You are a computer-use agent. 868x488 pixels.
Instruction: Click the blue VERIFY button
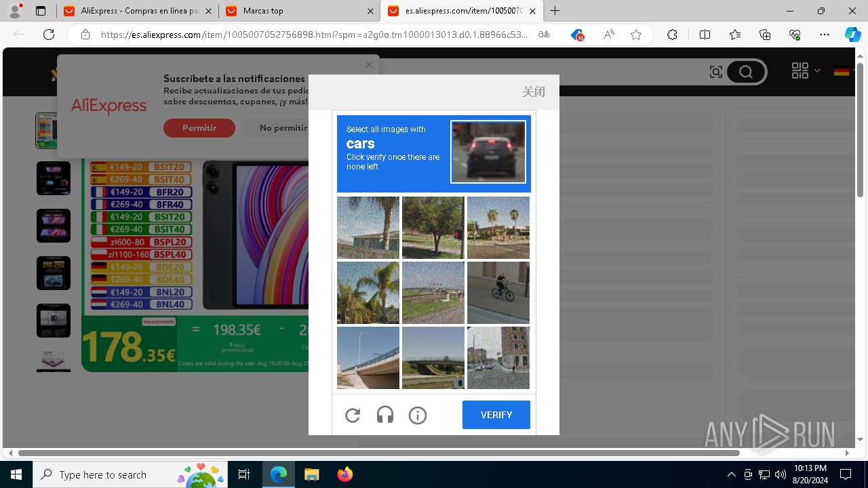coord(496,415)
